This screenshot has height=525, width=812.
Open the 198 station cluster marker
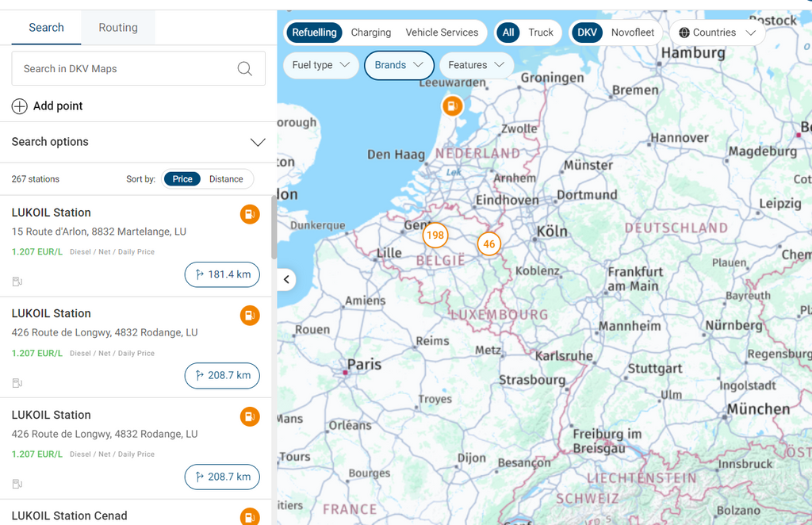(435, 235)
